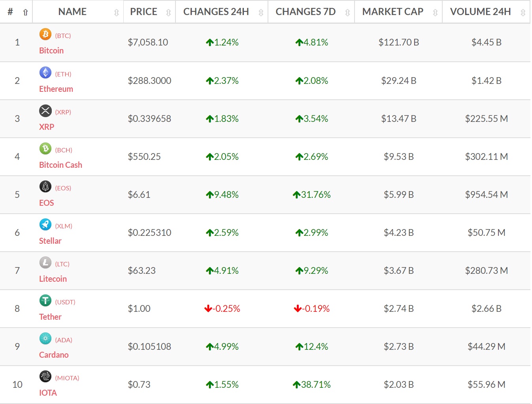Click Bitcoin 7-day change 4.81%
The image size is (532, 404).
click(311, 42)
